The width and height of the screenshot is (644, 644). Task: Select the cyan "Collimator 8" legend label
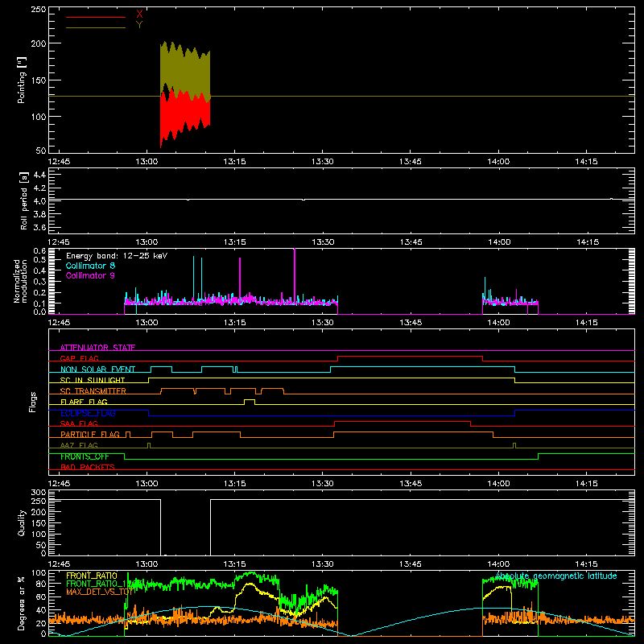(x=90, y=266)
